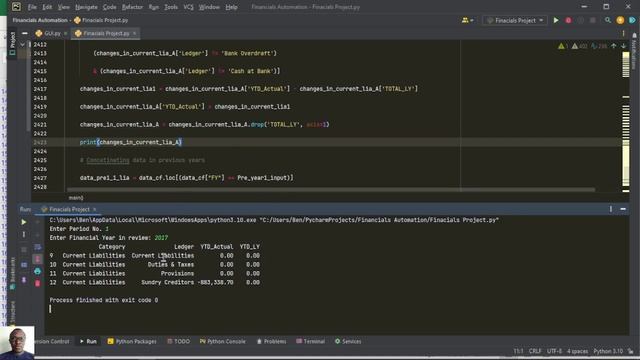Open Run panel more options menu
The image size is (640, 360).
tap(611, 209)
